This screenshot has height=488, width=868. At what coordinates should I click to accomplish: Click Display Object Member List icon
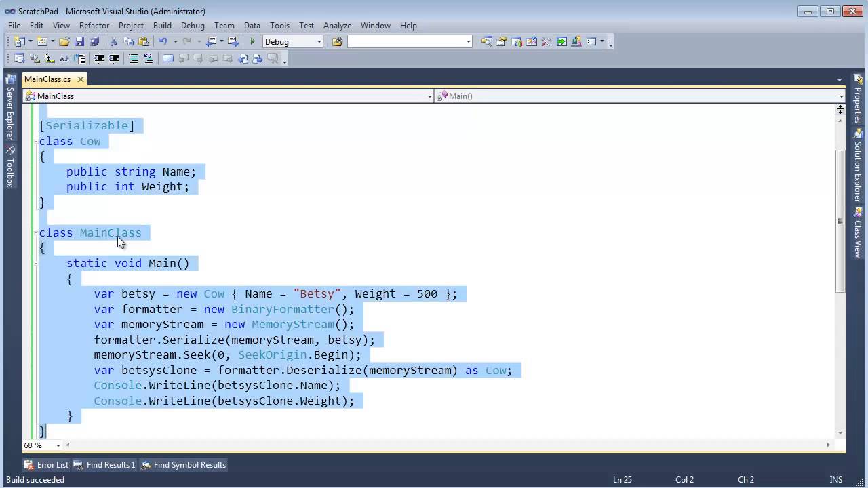19,59
